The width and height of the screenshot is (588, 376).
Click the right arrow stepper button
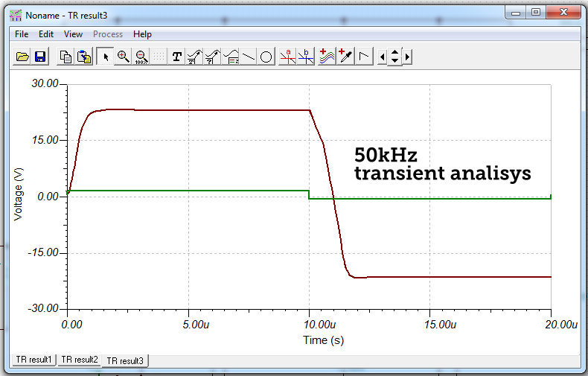[407, 57]
